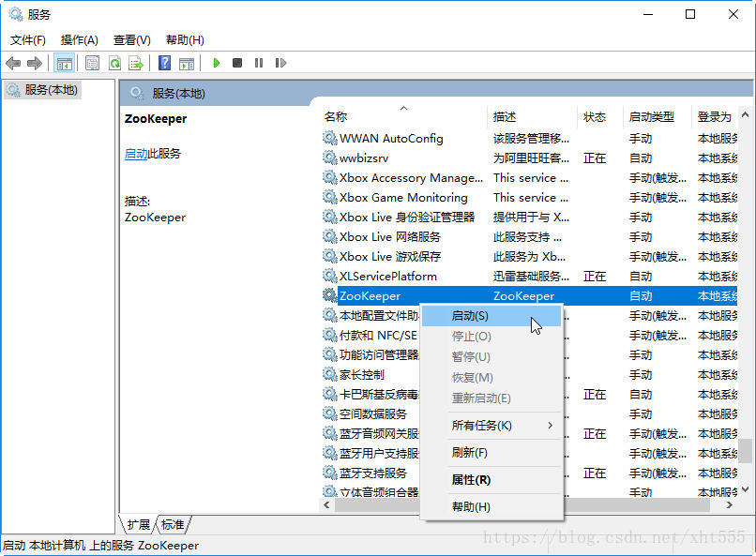Viewport: 756px width, 556px height.
Task: Open the 查看(V) menu
Action: pyautogui.click(x=131, y=40)
